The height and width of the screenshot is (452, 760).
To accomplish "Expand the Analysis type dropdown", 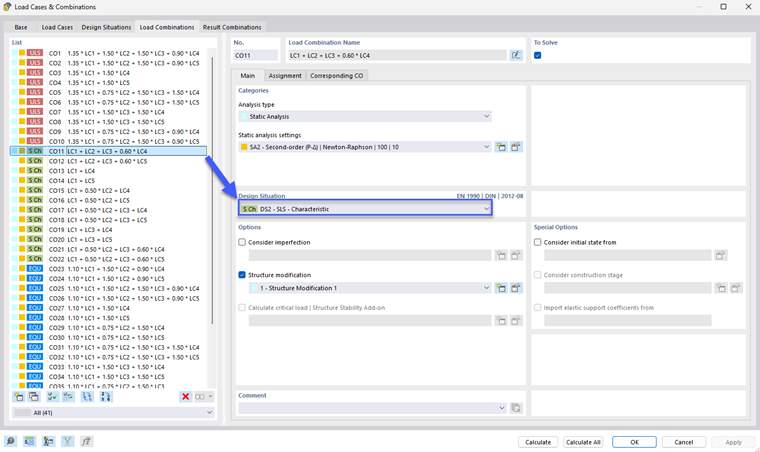I will (364, 116).
